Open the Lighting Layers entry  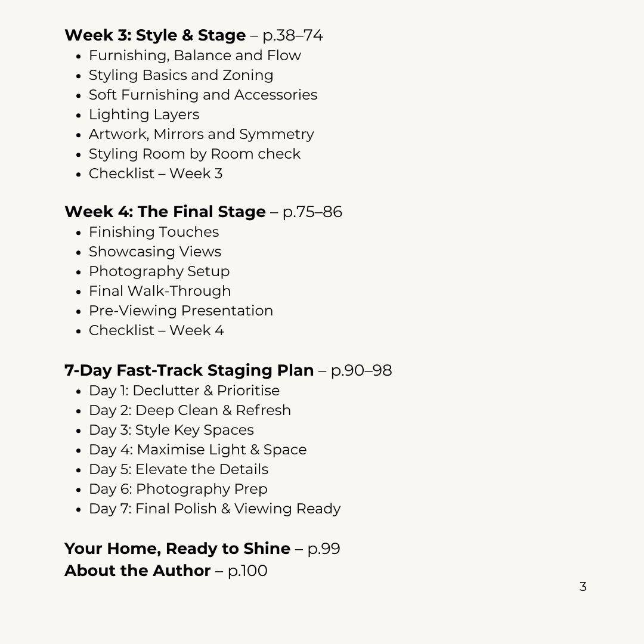point(144,114)
